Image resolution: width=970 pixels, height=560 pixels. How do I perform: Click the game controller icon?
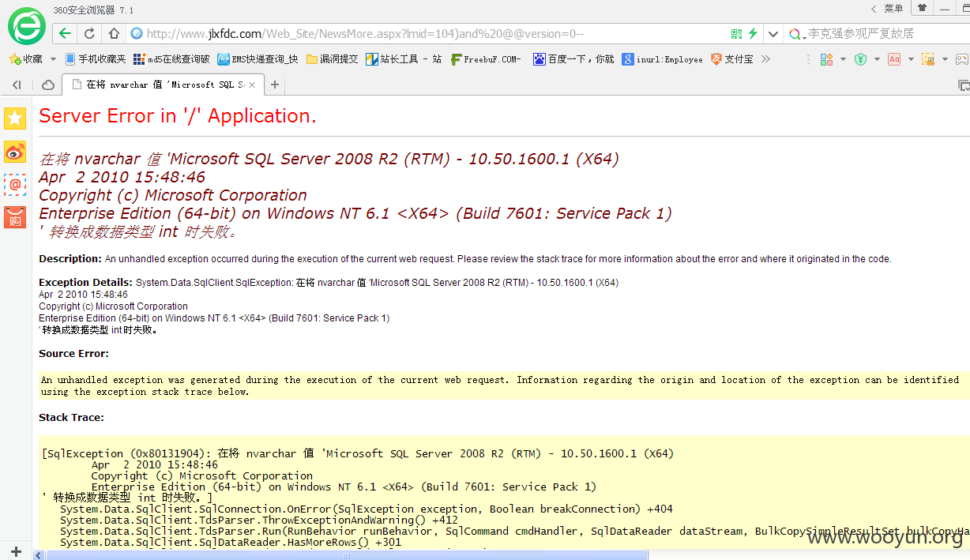click(962, 59)
